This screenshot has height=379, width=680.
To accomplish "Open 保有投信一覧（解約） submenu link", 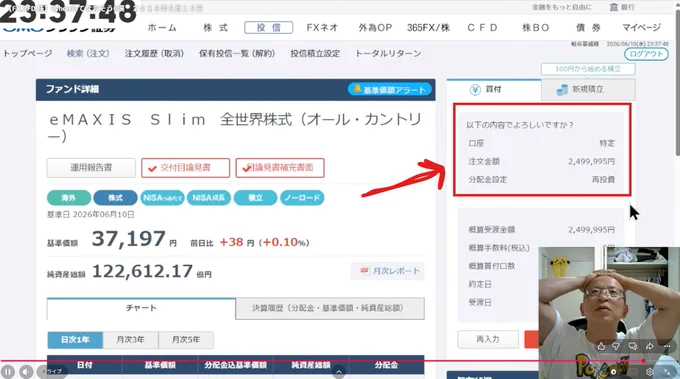I will click(x=237, y=53).
